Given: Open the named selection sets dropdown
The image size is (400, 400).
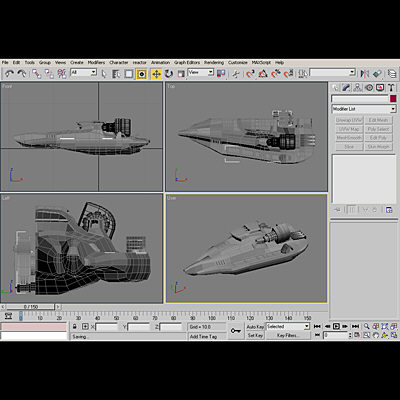Looking at the screenshot, I should point(332,73).
